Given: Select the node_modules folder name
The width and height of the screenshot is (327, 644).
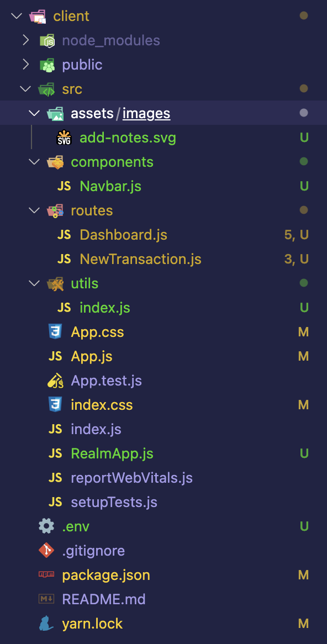Looking at the screenshot, I should click(x=111, y=41).
